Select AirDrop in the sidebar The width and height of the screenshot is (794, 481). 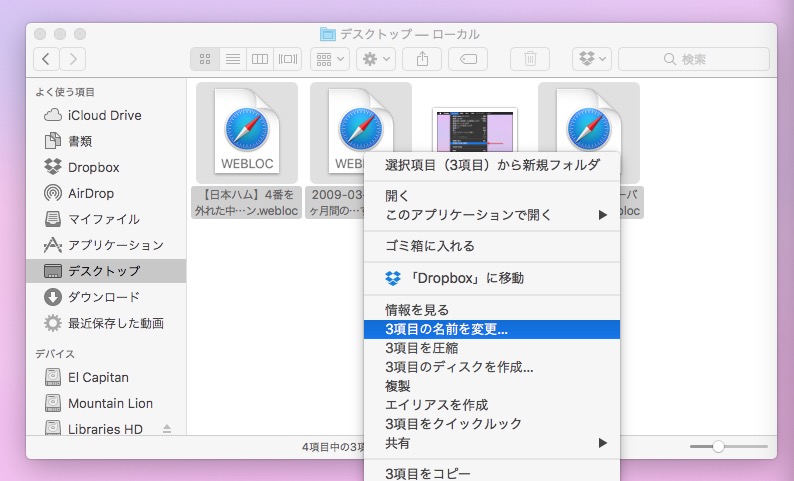(x=106, y=193)
